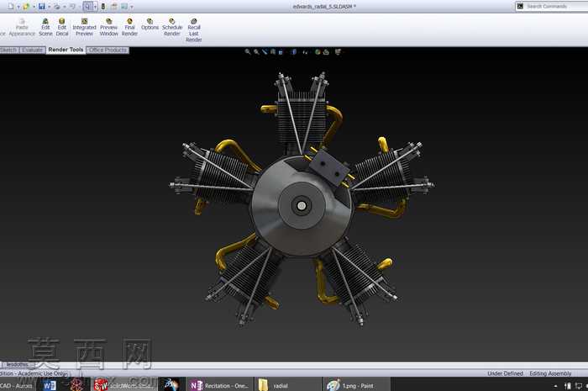Open Schedule Render dialog
Screen dimensions: 588x391
coord(171,28)
